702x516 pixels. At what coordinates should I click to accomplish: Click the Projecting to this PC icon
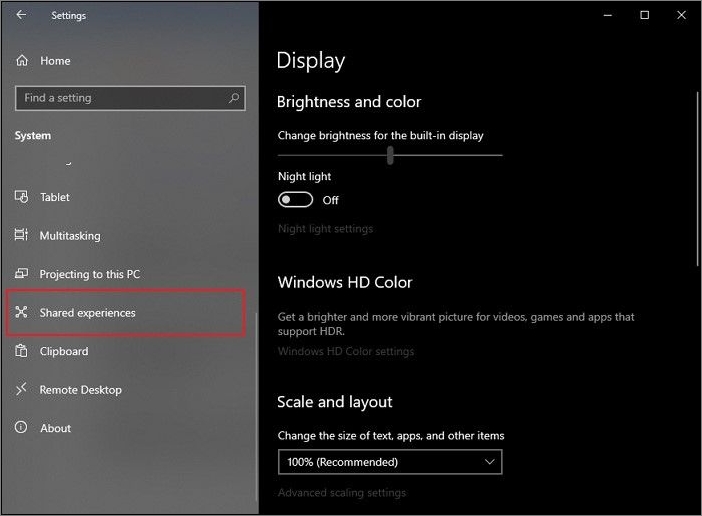22,274
